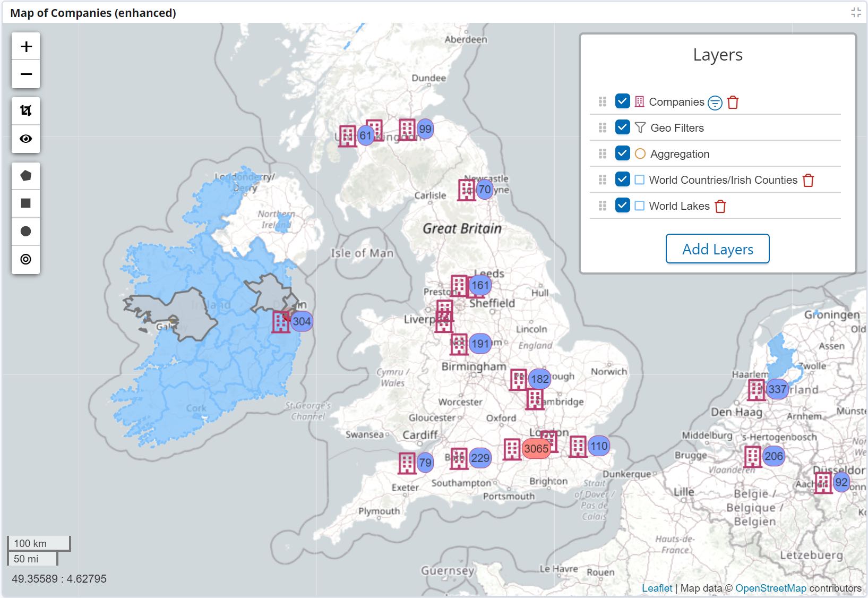Select the circle draw tool
Viewport: 868px width, 598px height.
[x=26, y=232]
